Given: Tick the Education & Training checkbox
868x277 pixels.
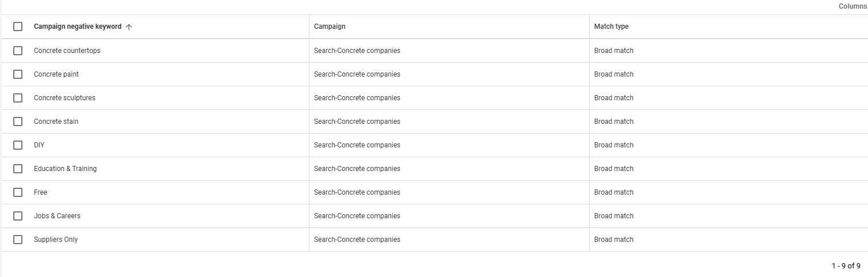Looking at the screenshot, I should [18, 169].
